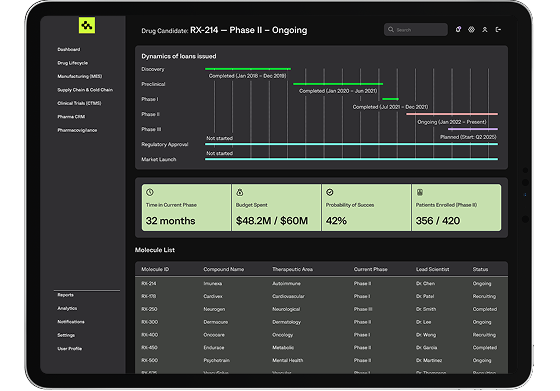Open Drug Lifecycle in the sidebar
Image resolution: width=560 pixels, height=391 pixels.
tap(72, 63)
